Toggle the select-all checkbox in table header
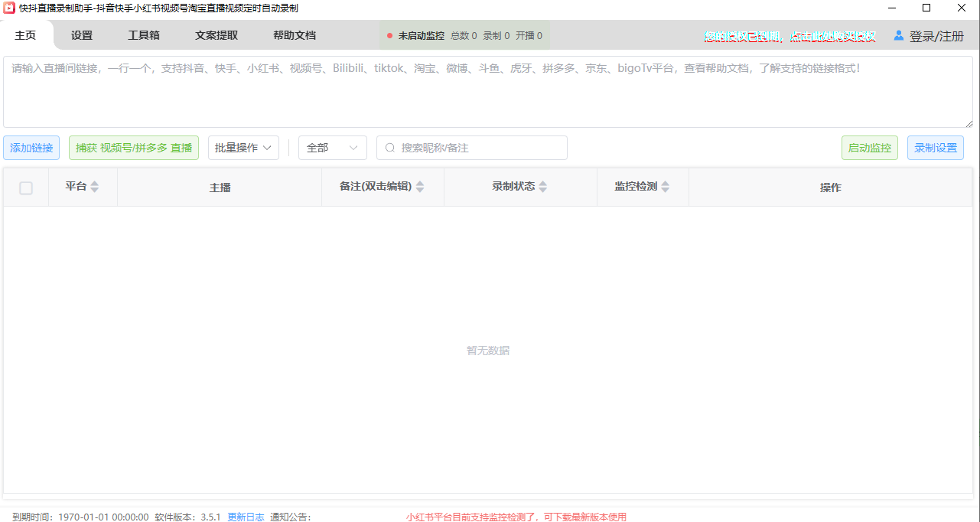980x522 pixels. tap(26, 188)
